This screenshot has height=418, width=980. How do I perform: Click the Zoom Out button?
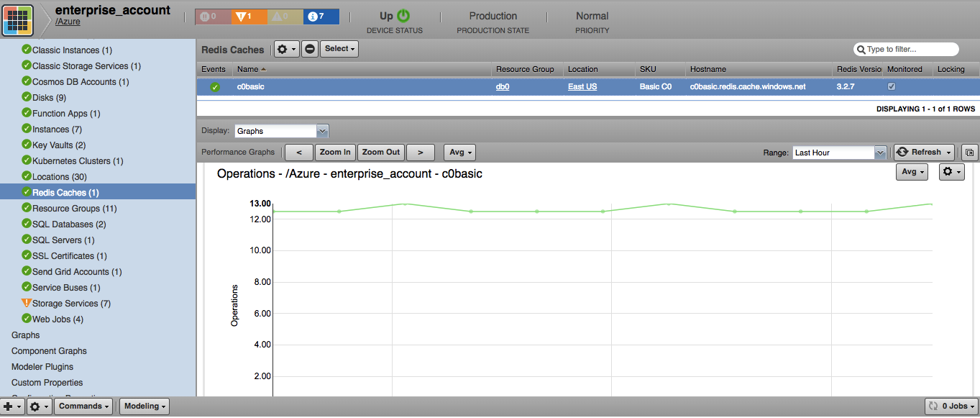point(381,153)
